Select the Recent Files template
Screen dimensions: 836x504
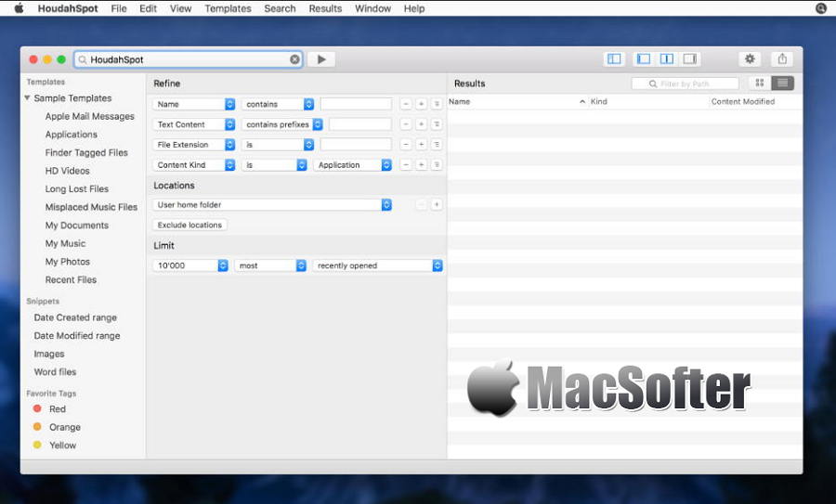[x=71, y=279]
